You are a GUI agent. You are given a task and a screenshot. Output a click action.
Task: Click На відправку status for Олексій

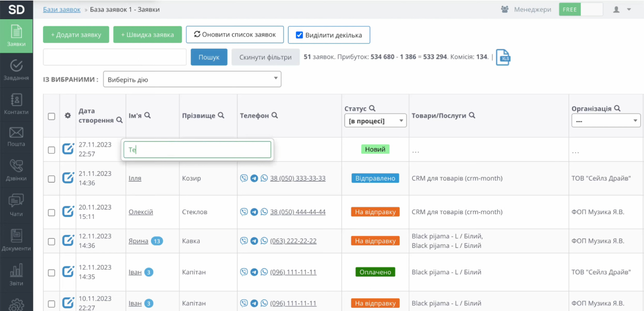376,212
